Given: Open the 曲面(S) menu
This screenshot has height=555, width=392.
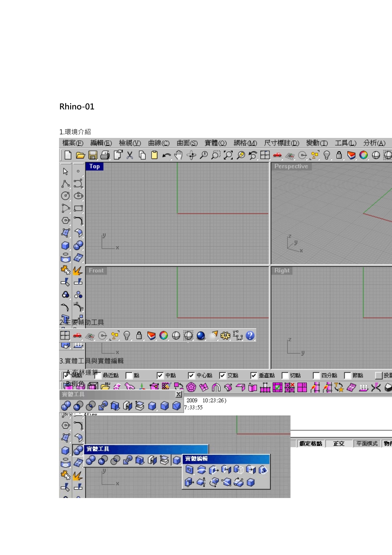Looking at the screenshot, I should (x=187, y=143).
